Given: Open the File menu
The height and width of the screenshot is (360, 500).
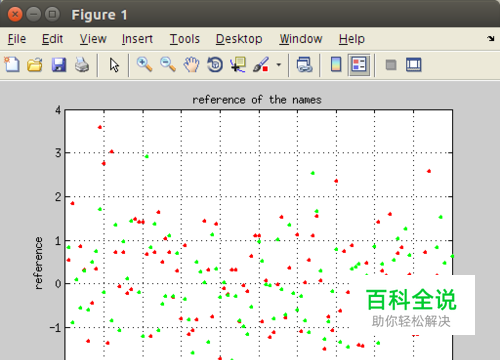Looking at the screenshot, I should click(x=17, y=39).
